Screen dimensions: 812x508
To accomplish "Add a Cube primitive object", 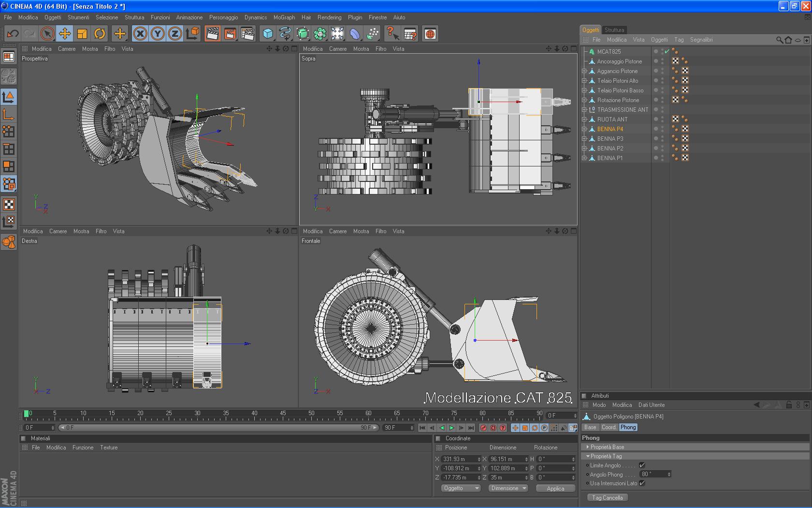I will coord(268,34).
